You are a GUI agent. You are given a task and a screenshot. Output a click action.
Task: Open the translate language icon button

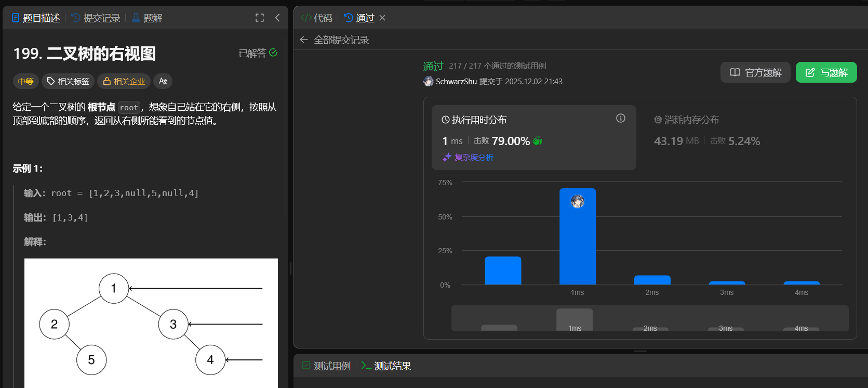[163, 81]
